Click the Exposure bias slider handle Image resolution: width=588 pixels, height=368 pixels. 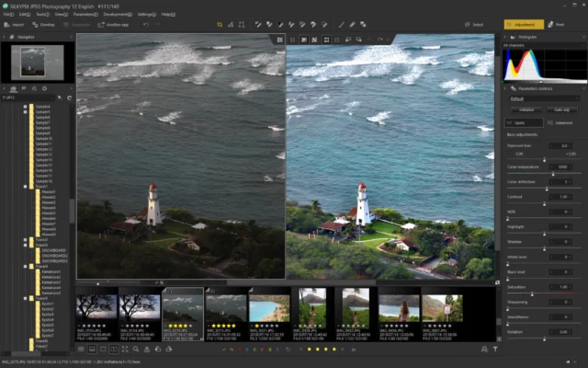click(x=545, y=160)
